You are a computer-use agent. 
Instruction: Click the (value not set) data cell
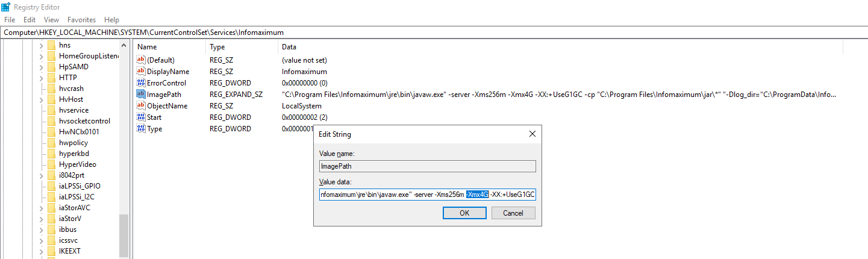(x=304, y=60)
